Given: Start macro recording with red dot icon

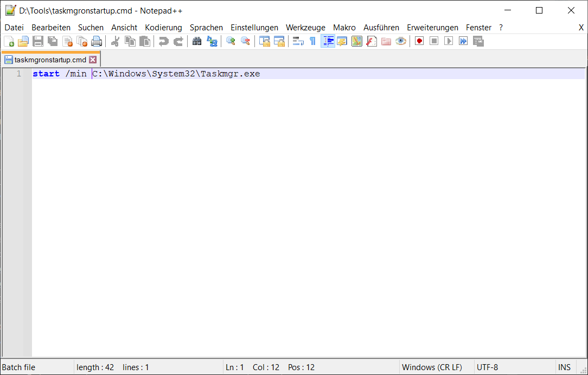Looking at the screenshot, I should [x=419, y=41].
